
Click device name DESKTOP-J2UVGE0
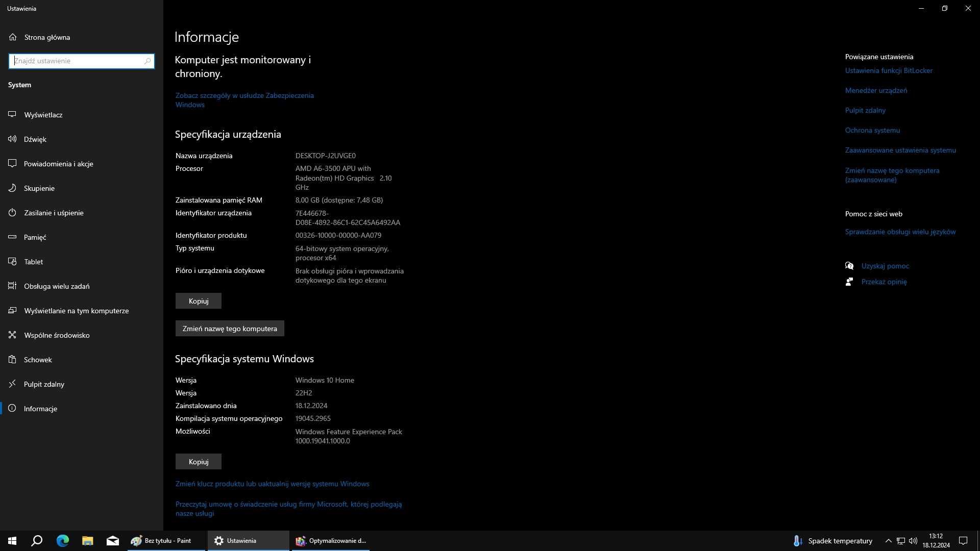[x=325, y=156]
